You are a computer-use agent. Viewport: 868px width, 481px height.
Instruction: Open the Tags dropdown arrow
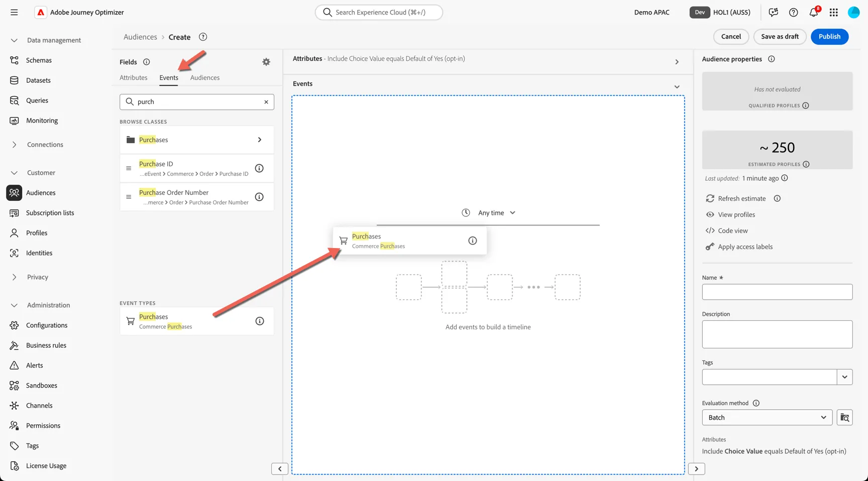pyautogui.click(x=845, y=377)
